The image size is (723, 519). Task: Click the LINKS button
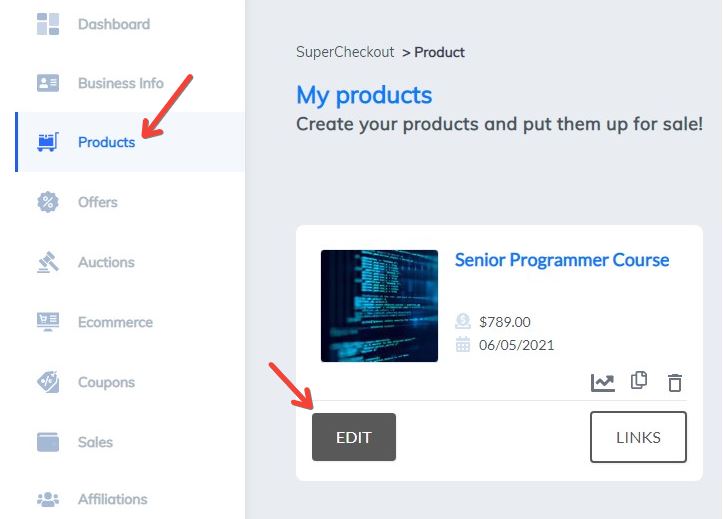click(638, 437)
